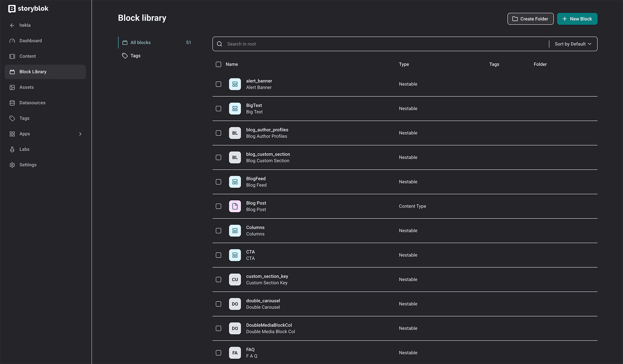623x364 pixels.
Task: Click the Storyblok logo icon
Action: 12,9
